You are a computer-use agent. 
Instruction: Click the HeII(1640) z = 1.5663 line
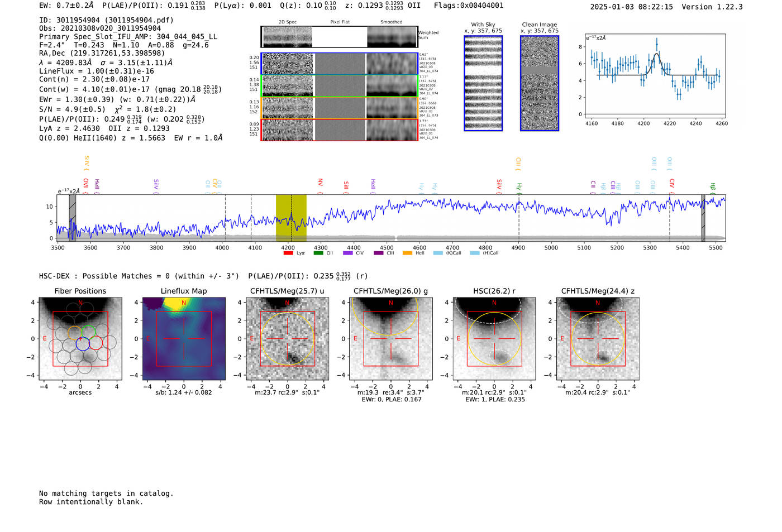tap(131, 138)
